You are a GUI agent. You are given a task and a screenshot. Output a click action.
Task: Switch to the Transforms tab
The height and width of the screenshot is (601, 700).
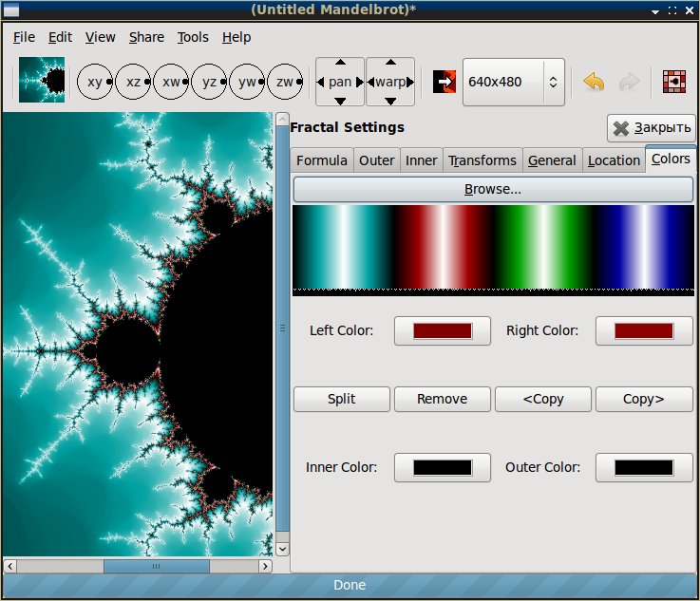click(x=482, y=160)
